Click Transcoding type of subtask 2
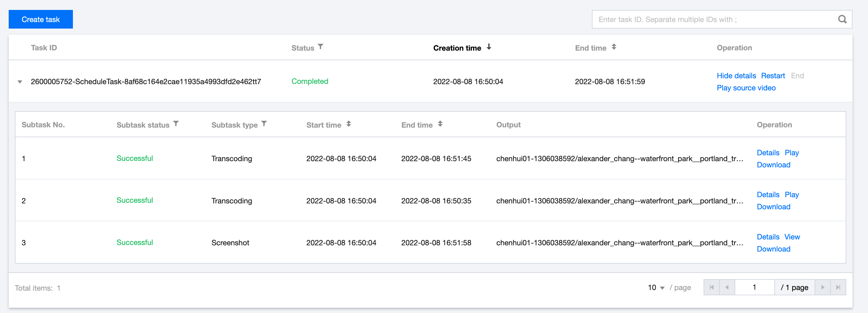 pyautogui.click(x=231, y=201)
